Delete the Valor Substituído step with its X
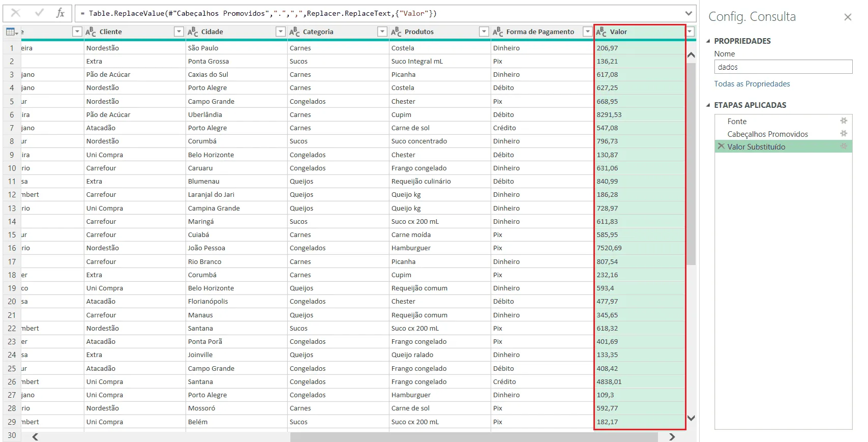868x442 pixels. click(x=721, y=146)
